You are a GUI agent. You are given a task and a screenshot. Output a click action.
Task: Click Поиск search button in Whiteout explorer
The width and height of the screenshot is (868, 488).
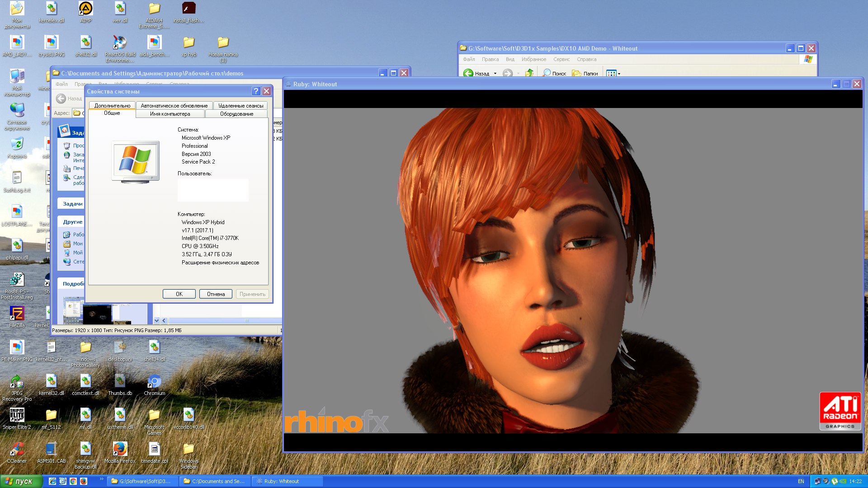click(x=554, y=73)
